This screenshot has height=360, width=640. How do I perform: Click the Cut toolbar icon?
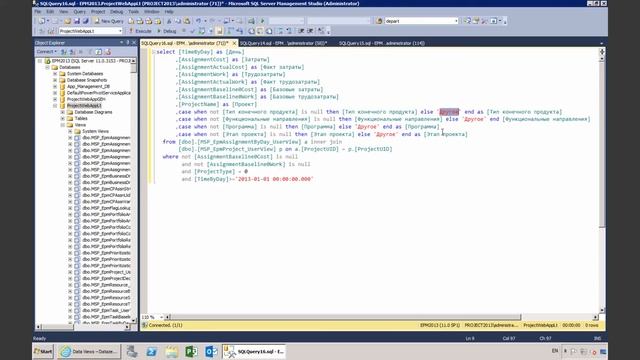click(x=169, y=21)
